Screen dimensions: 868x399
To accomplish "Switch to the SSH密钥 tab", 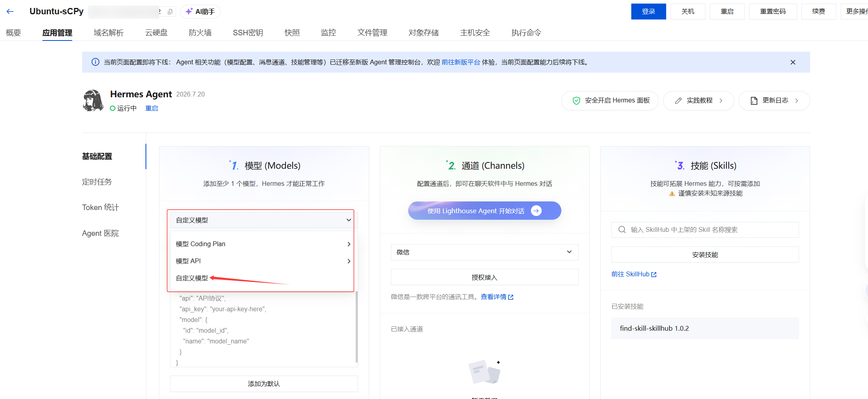I will (248, 33).
